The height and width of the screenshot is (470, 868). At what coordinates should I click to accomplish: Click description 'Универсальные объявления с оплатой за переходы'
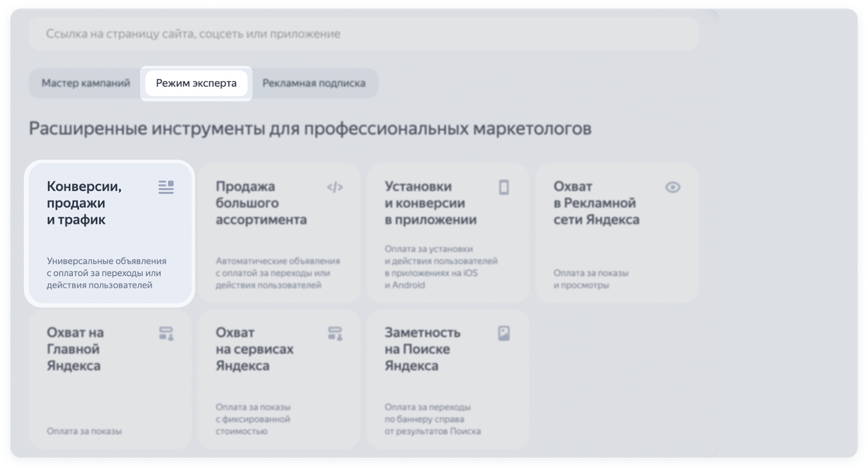pyautogui.click(x=107, y=273)
